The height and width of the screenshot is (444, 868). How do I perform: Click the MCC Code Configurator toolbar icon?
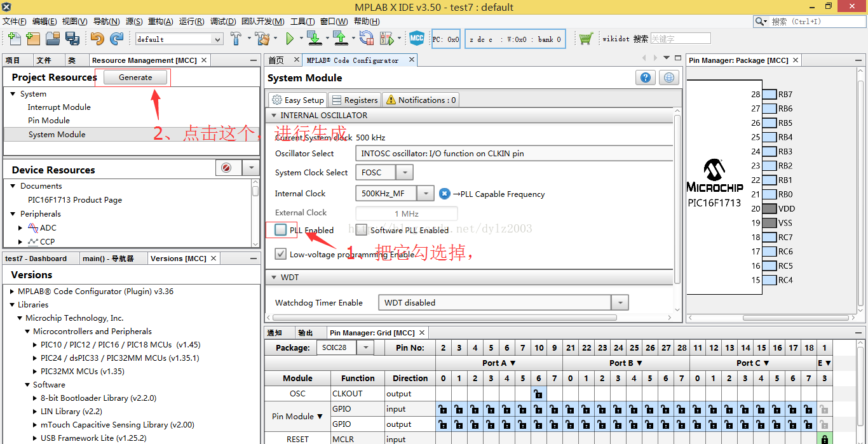[x=417, y=39]
